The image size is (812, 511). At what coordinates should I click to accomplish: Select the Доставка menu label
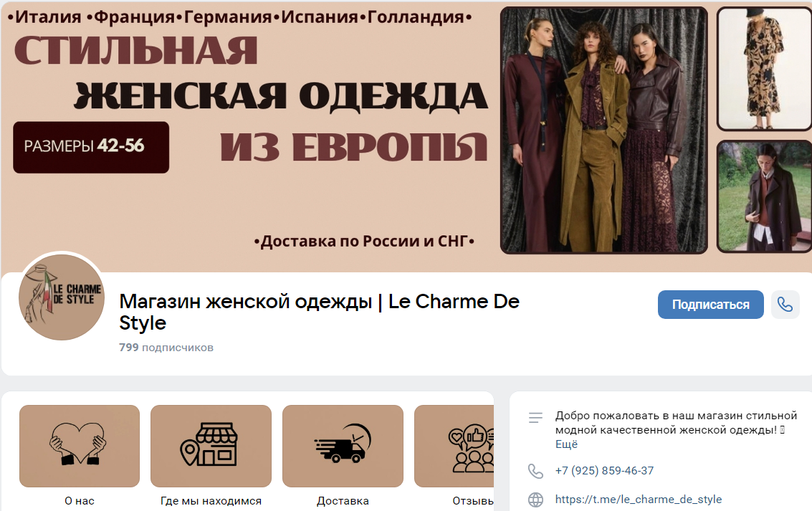[x=343, y=501]
